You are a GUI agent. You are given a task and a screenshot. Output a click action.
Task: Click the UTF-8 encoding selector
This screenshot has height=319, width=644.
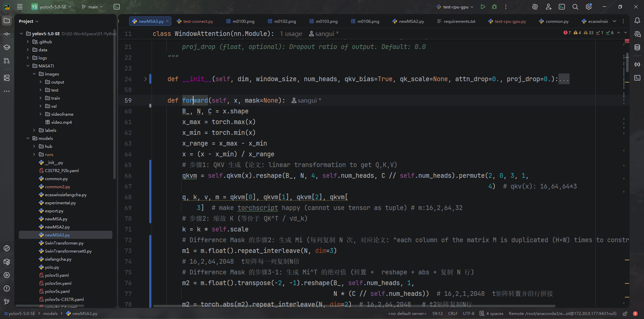click(468, 314)
